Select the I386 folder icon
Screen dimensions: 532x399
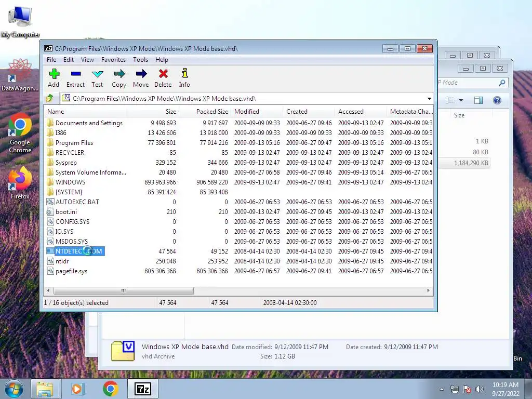pos(50,132)
